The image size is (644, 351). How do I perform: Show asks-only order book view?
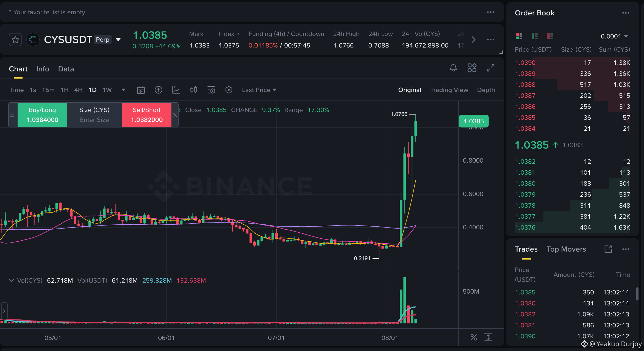pyautogui.click(x=550, y=36)
